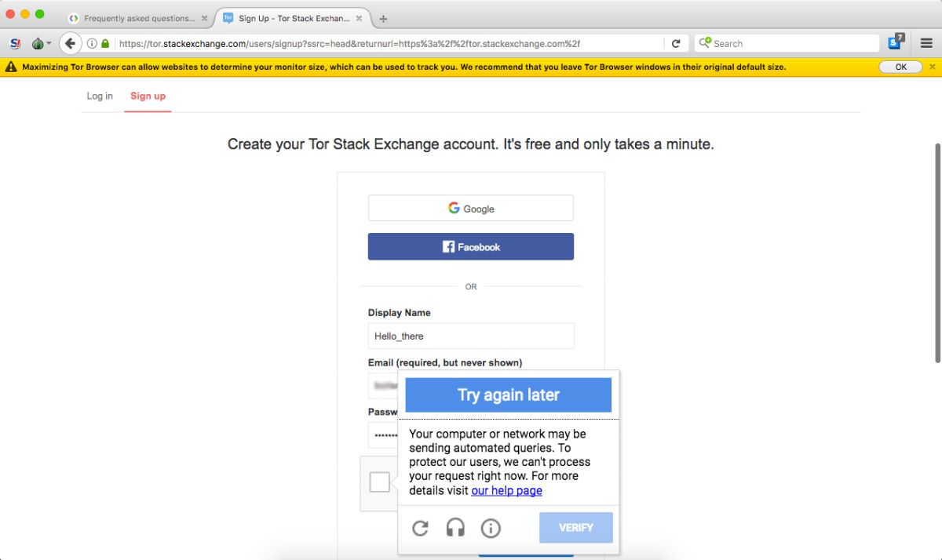Click the search engine magnifier icon
942x560 pixels.
coord(705,43)
